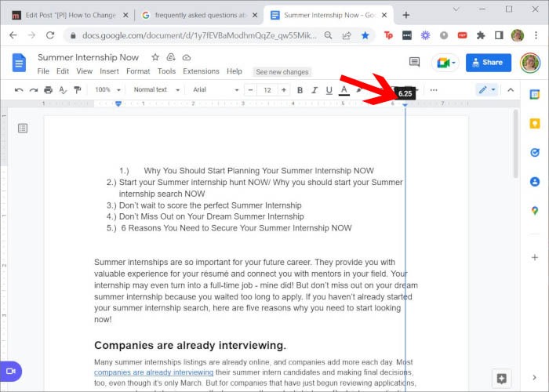
Task: Click the blue Share button
Action: click(x=489, y=63)
